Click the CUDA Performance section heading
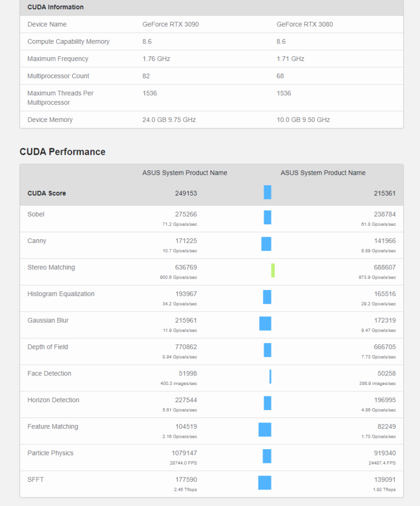The width and height of the screenshot is (420, 506). pos(62,152)
